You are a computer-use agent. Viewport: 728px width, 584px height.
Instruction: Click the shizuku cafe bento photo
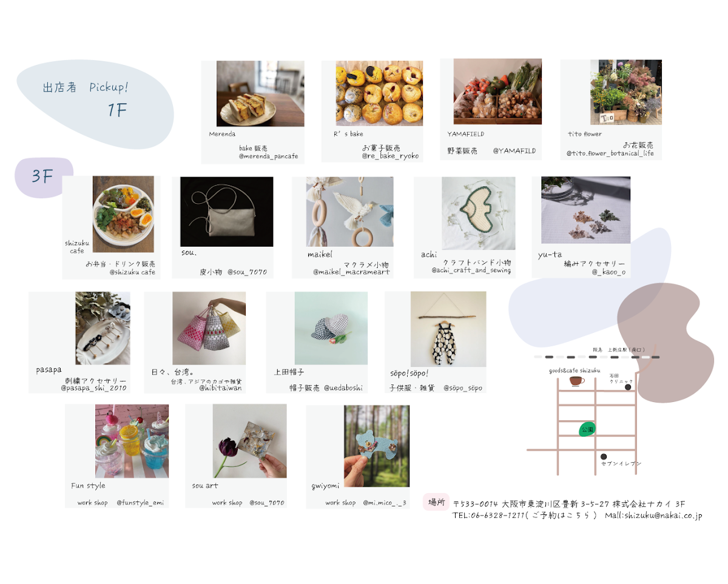[123, 214]
